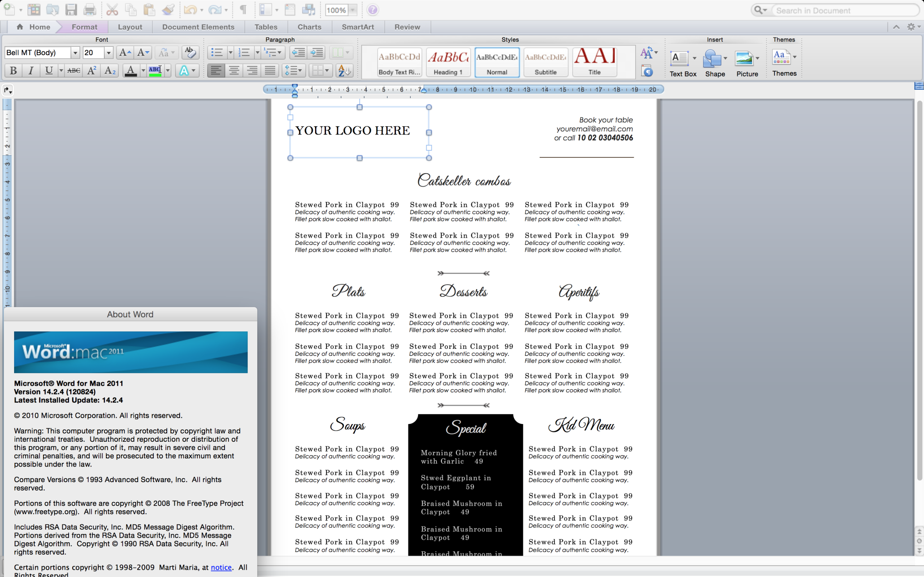Toggle Bold formatting

(13, 71)
